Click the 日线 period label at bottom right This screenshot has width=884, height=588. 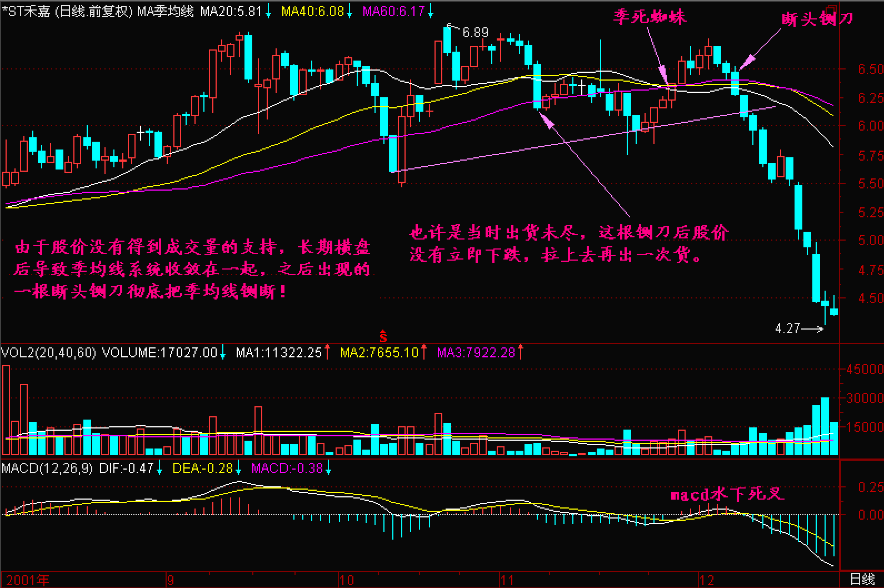(862, 580)
